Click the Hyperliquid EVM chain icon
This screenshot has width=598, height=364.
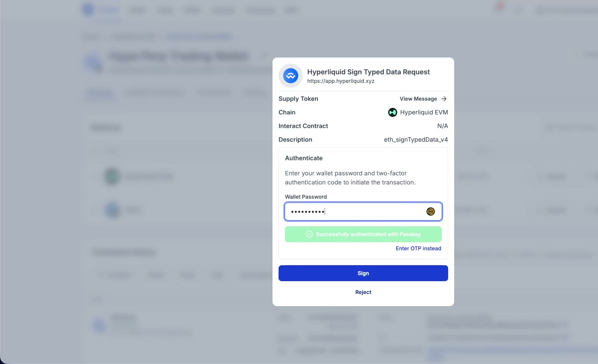click(392, 112)
